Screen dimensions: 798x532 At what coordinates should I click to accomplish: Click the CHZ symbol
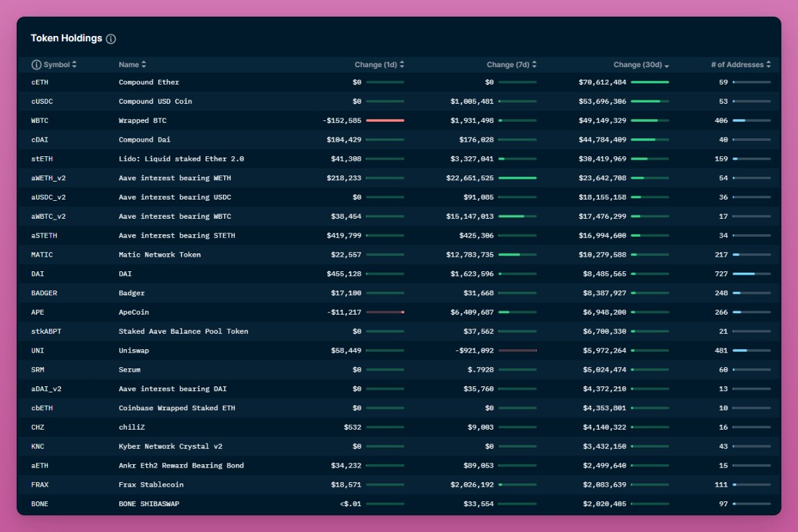click(x=38, y=428)
